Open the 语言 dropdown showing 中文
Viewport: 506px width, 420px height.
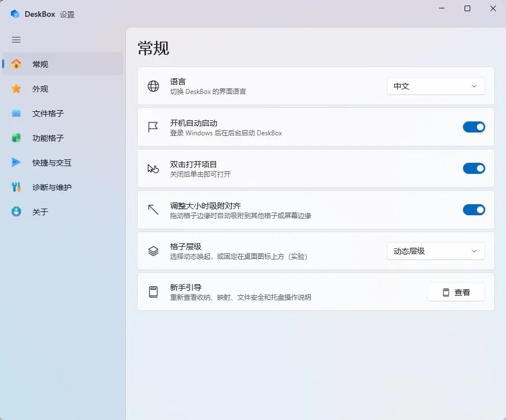[x=435, y=86]
